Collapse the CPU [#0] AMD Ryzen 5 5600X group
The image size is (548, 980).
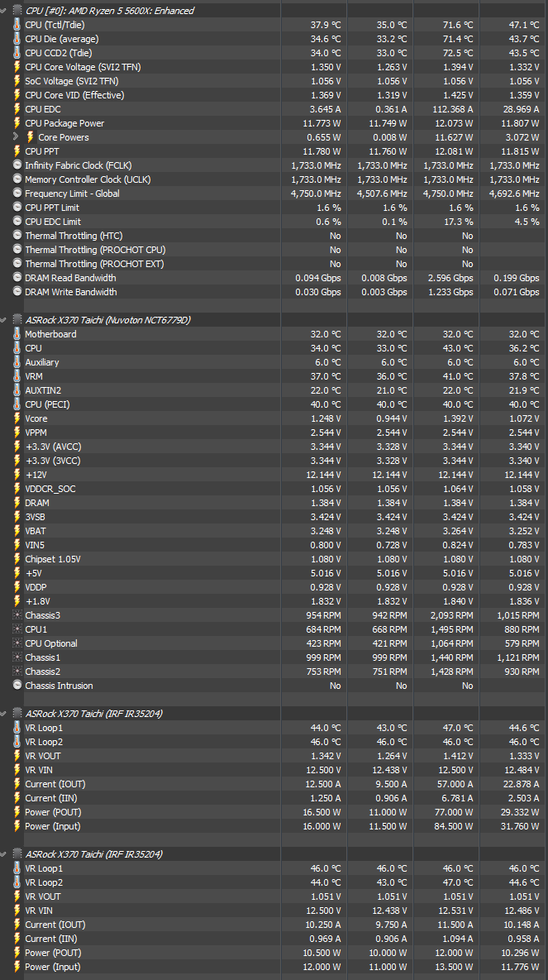(4, 11)
